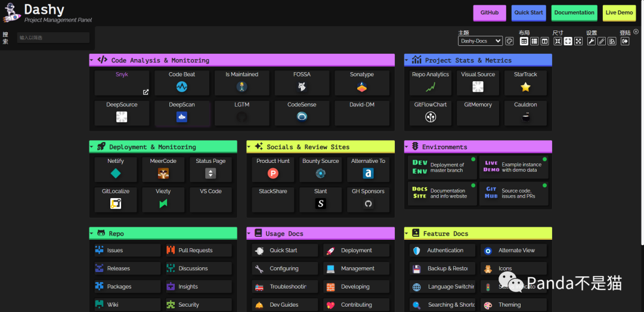644x312 pixels.
Task: Close the settings bar with the X icon
Action: point(636,31)
